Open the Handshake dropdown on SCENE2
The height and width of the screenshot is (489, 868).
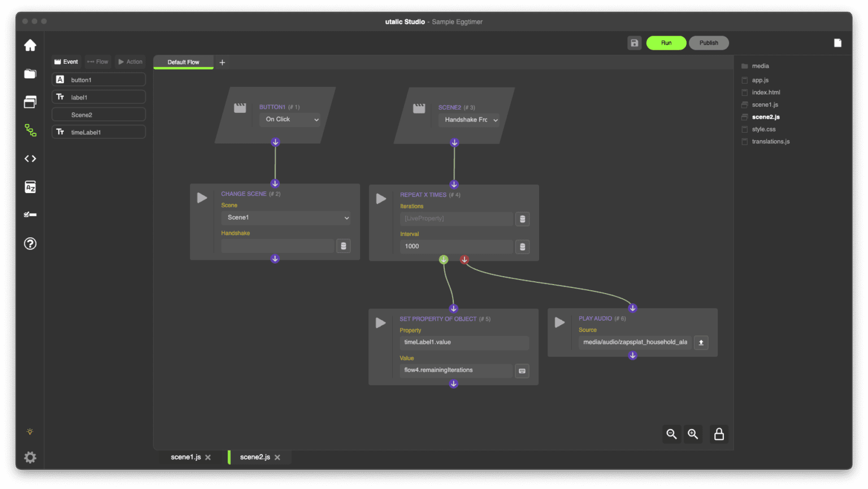[x=469, y=120]
